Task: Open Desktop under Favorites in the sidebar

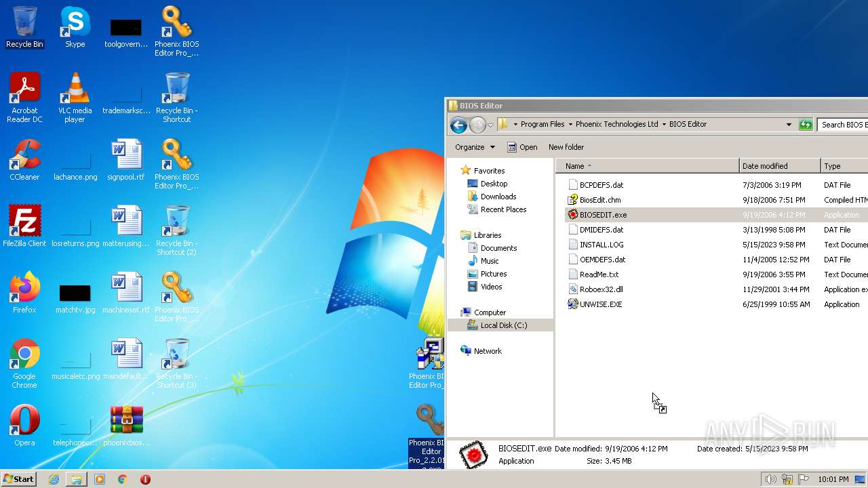Action: [488, 184]
